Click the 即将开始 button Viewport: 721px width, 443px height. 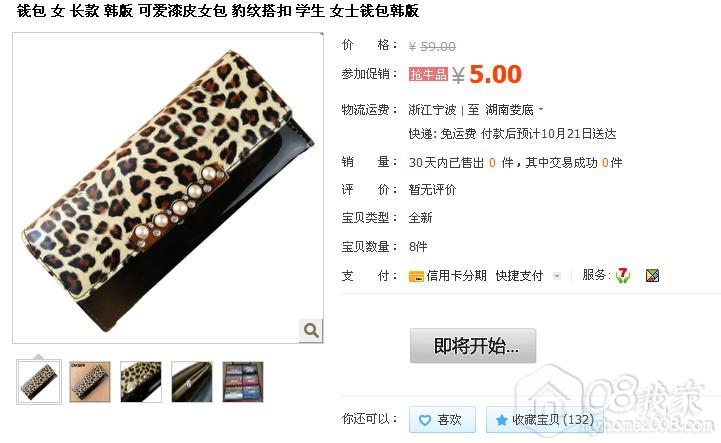coord(473,345)
